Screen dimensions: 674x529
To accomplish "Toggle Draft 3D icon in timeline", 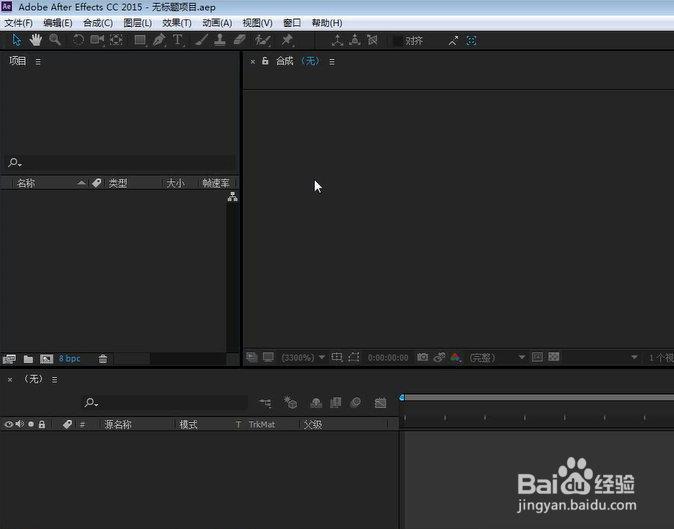I will click(x=291, y=403).
